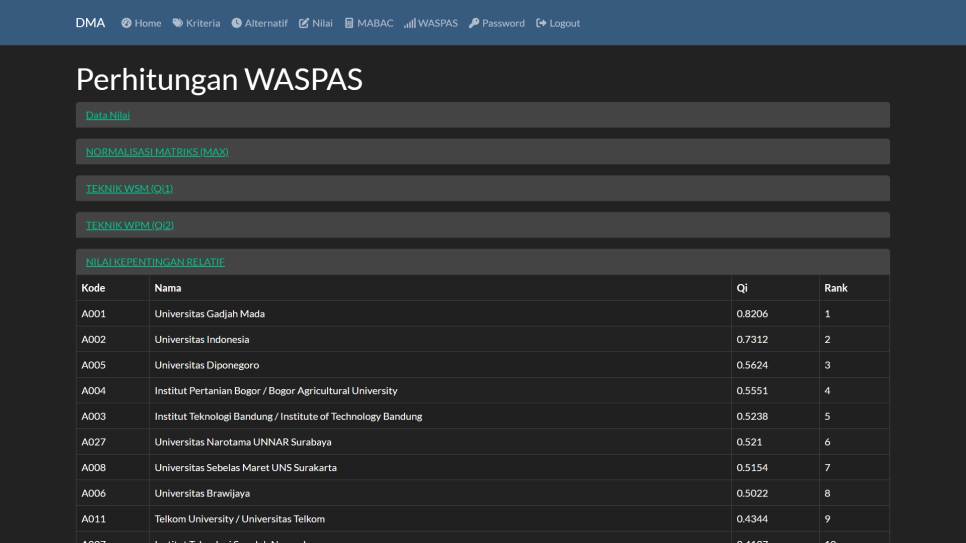The width and height of the screenshot is (966, 543).
Task: Click the Kriteria tags icon
Action: [x=177, y=23]
